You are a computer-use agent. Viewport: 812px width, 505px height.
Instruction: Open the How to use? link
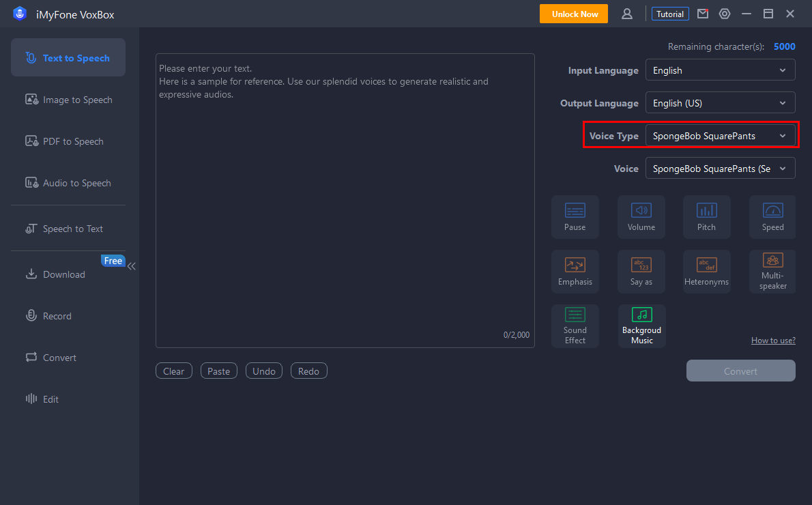click(773, 341)
